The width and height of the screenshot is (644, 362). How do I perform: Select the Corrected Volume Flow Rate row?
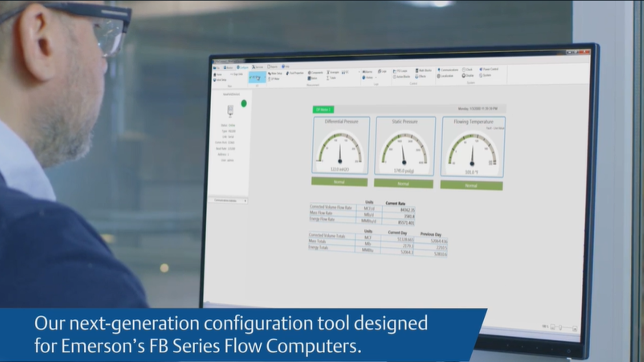click(362, 208)
